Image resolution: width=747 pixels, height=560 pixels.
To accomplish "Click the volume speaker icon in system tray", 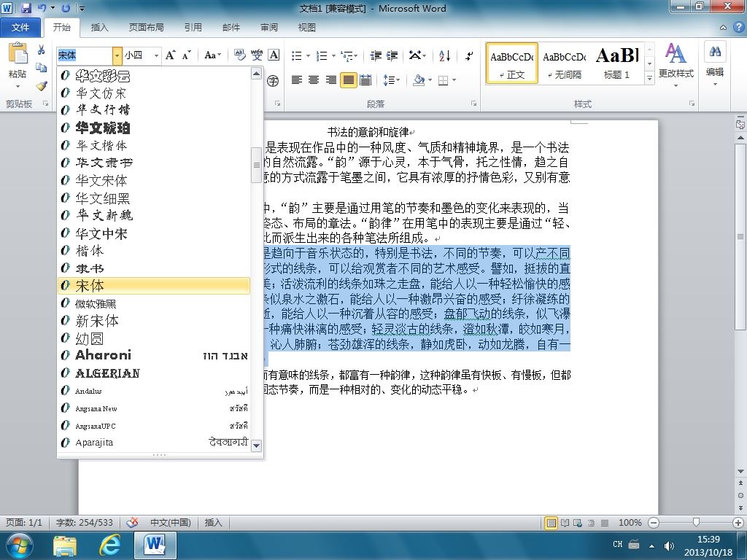I will point(669,545).
